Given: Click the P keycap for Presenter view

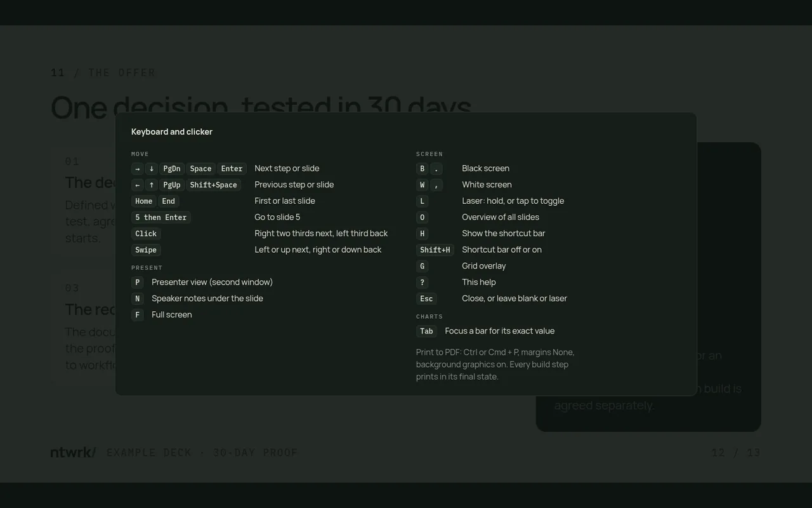Looking at the screenshot, I should 138,283.
